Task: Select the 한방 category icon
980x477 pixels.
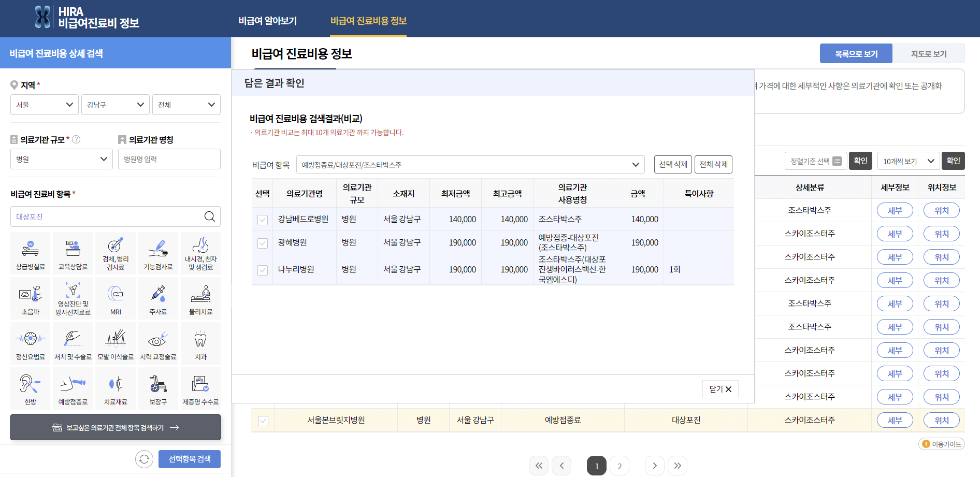Action: (31, 388)
